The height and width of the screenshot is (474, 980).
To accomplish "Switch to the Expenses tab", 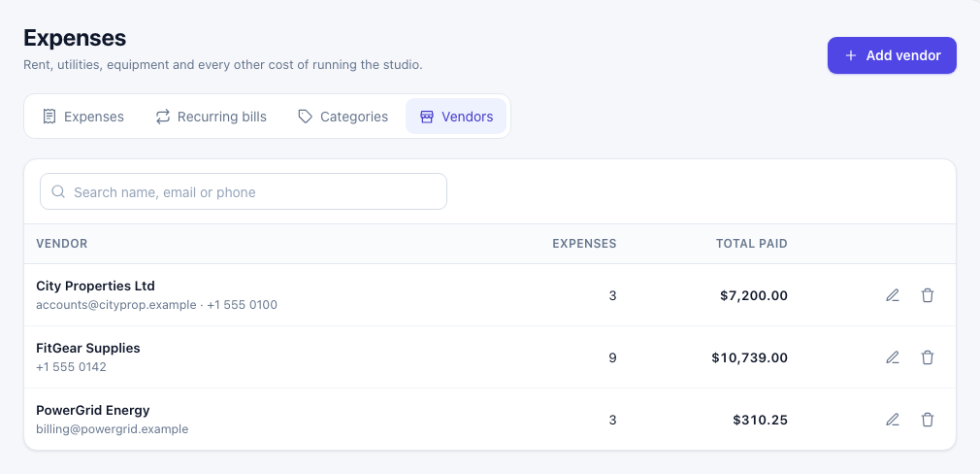I will click(83, 117).
